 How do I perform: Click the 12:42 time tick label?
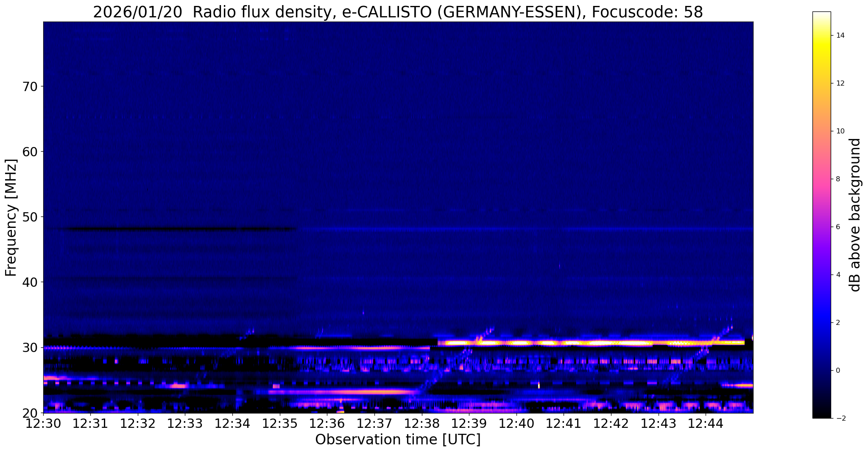point(611,423)
